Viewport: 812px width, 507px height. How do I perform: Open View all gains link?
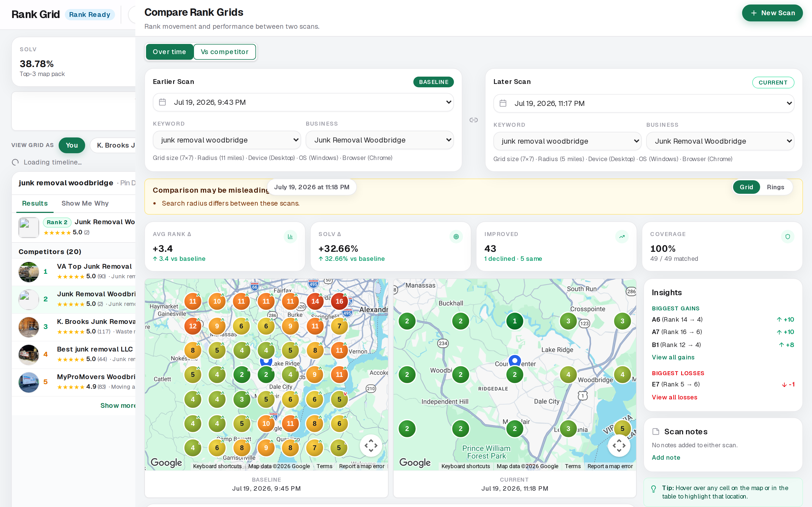(673, 357)
